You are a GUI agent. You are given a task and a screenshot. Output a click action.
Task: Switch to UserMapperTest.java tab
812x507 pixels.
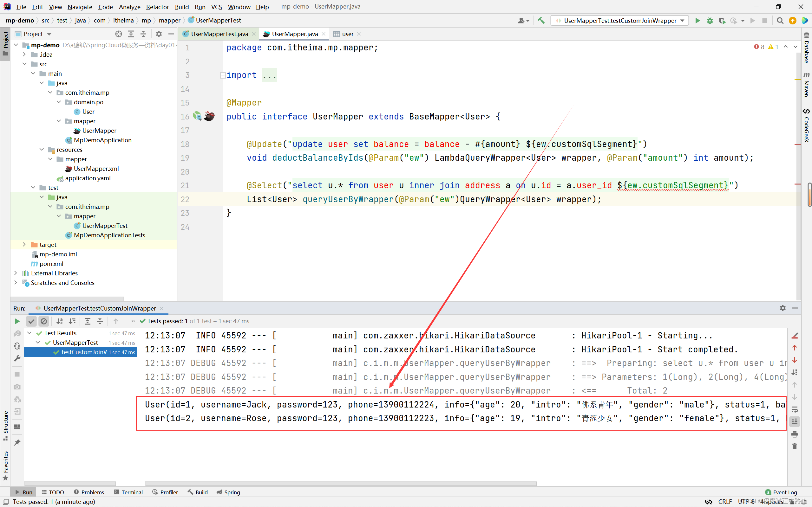click(x=219, y=34)
